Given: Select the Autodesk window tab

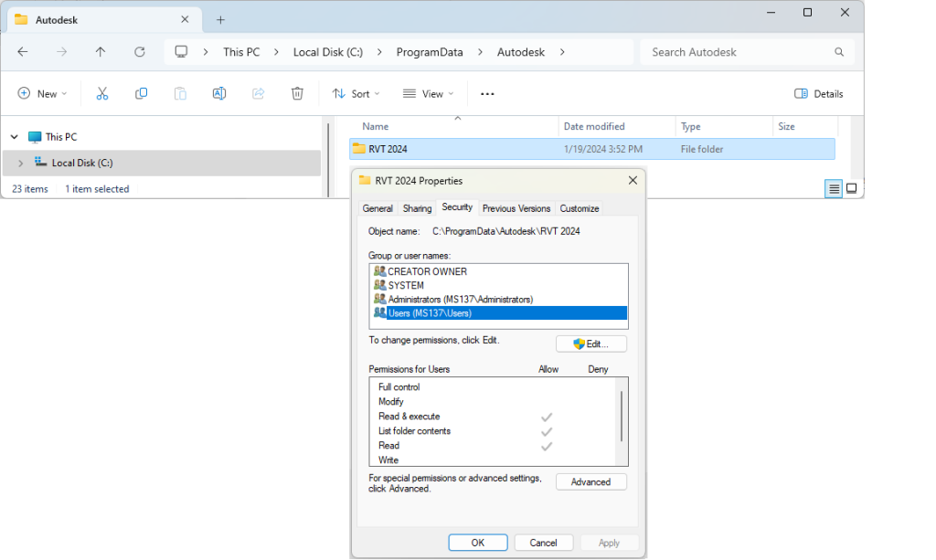Looking at the screenshot, I should 104,20.
